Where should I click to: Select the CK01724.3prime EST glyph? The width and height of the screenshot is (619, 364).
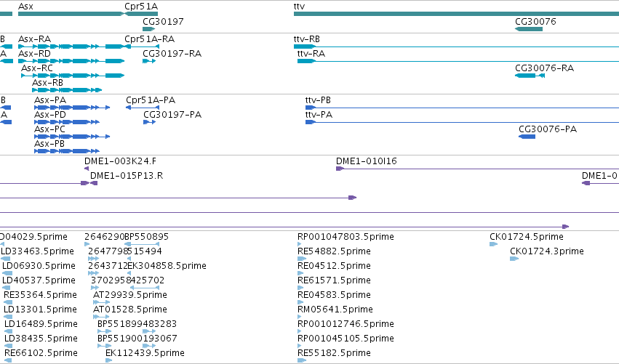[514, 259]
